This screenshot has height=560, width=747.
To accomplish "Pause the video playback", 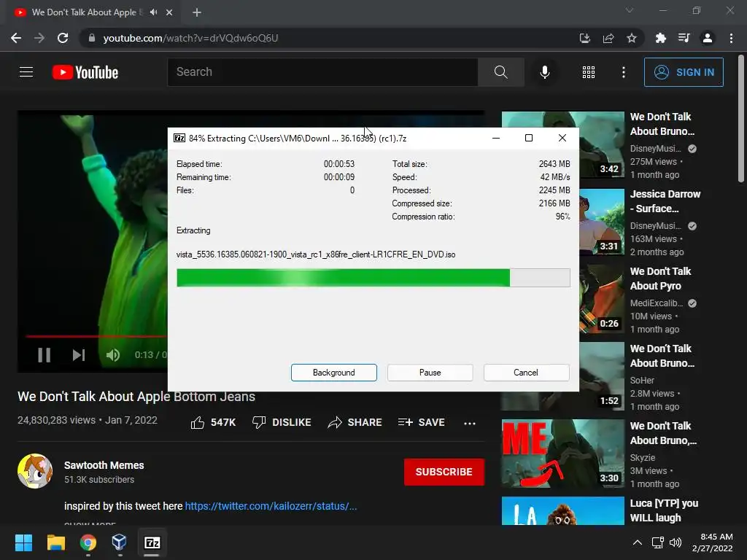I will (x=44, y=355).
